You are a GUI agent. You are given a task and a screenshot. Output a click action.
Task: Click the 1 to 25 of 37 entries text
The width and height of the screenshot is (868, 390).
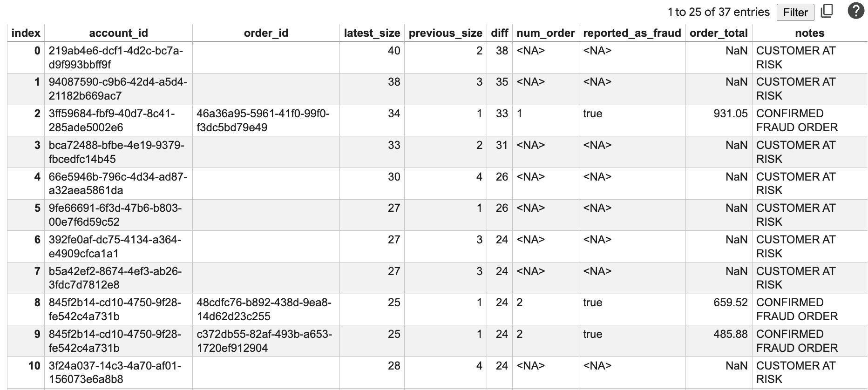(x=718, y=12)
